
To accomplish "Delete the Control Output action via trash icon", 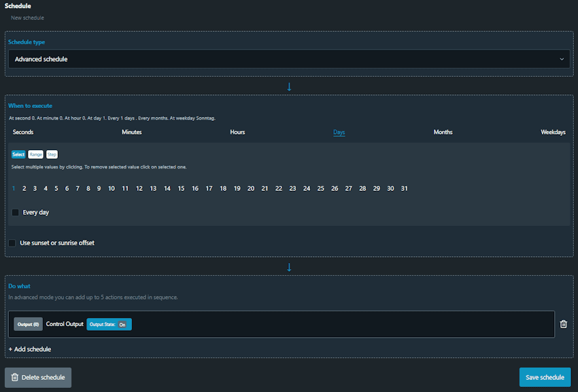I will 563,324.
